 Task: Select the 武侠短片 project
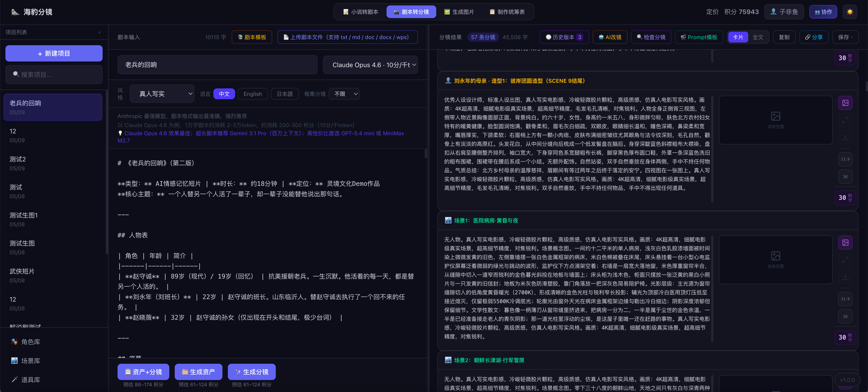click(x=53, y=275)
